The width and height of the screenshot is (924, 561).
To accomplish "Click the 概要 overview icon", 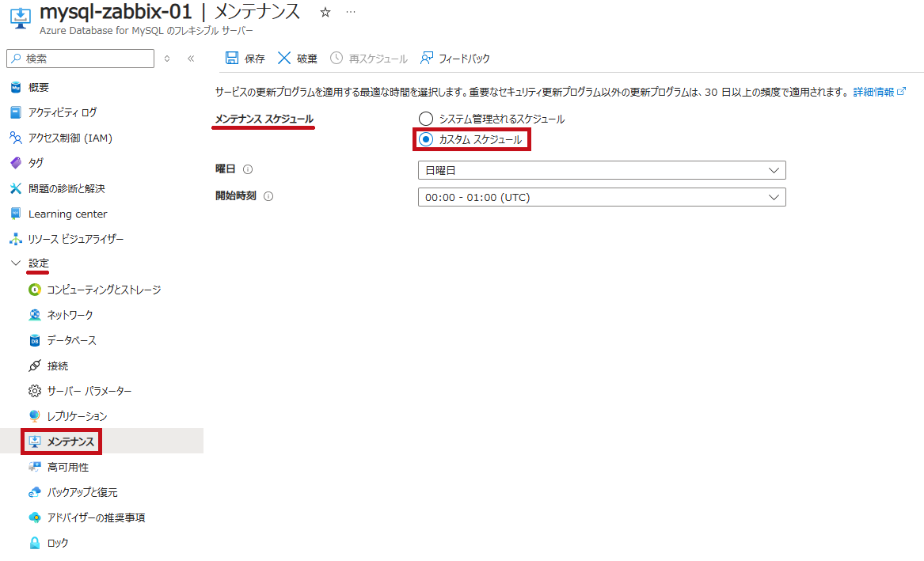I will 16,87.
